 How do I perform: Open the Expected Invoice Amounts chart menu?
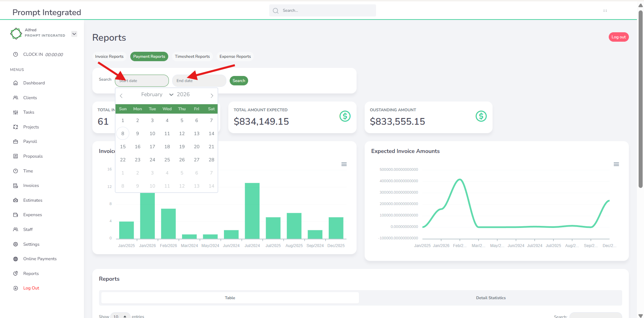click(x=616, y=164)
